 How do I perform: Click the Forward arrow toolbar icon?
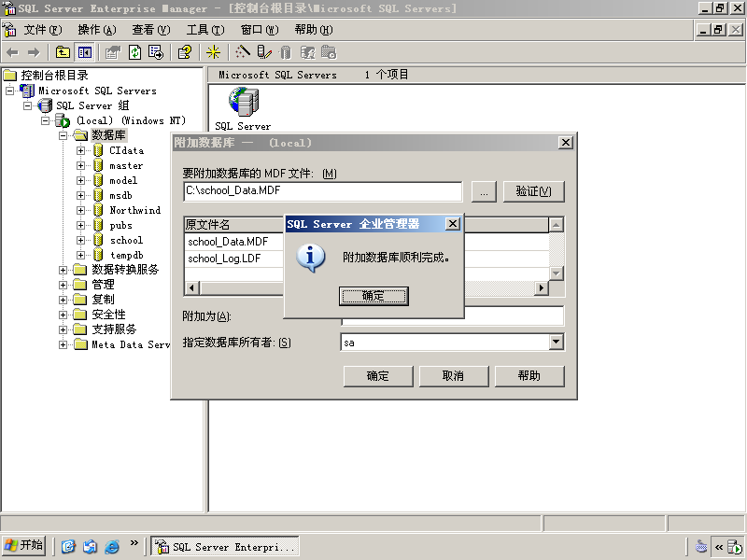point(34,52)
